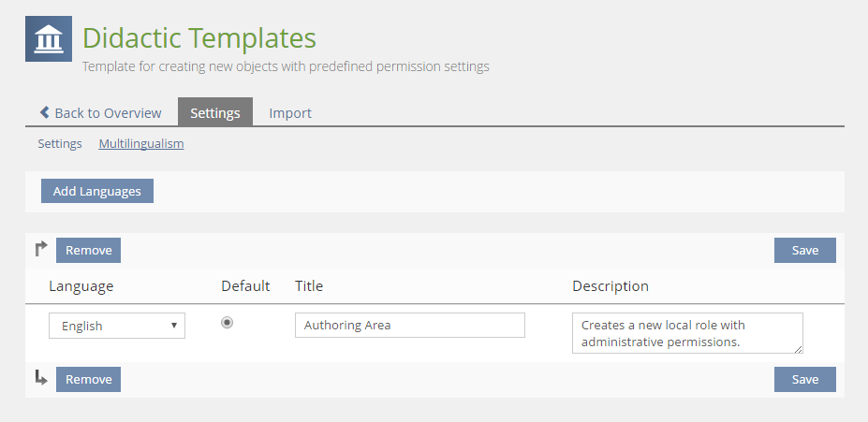Click the arrow icon beside upper Remove button
868x422 pixels.
pyautogui.click(x=40, y=249)
